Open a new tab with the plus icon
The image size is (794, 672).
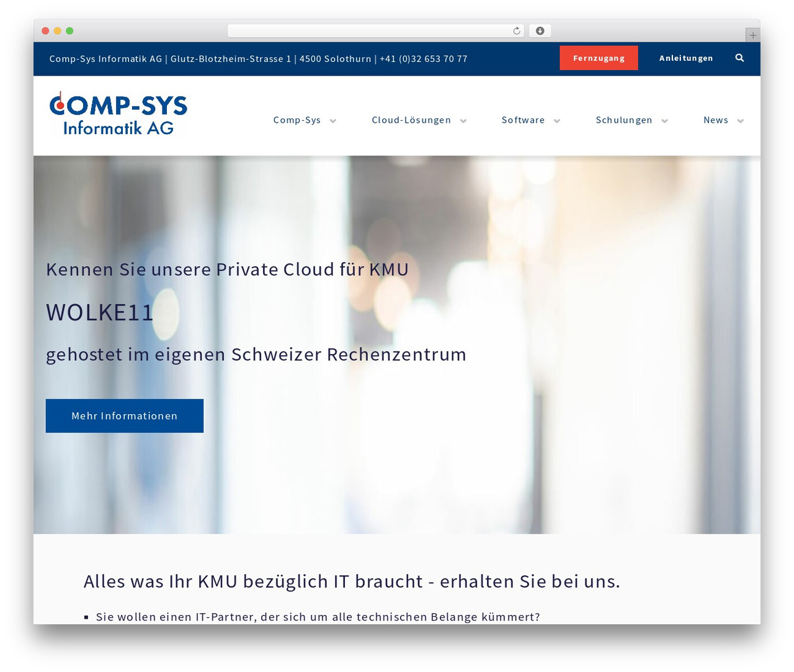click(x=752, y=35)
